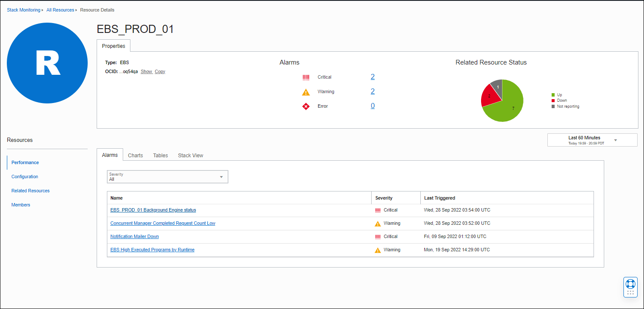Open the help support icon at bottom right
This screenshot has height=309, width=644.
630,287
